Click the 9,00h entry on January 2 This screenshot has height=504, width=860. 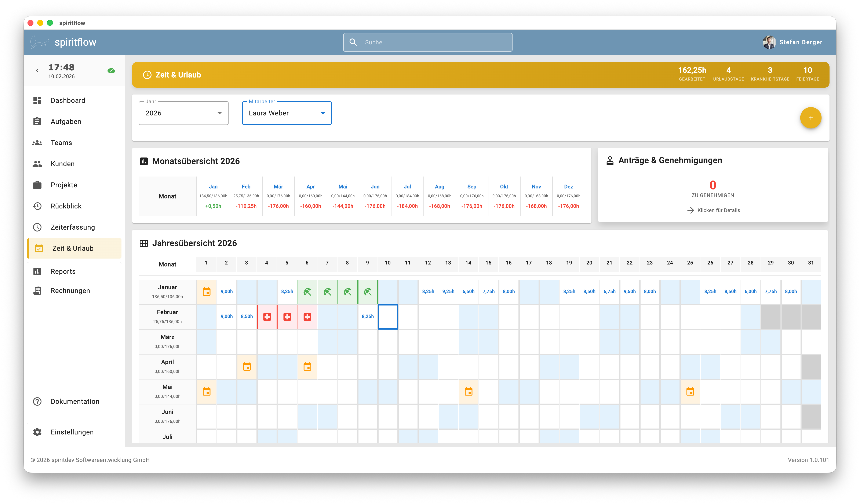click(x=227, y=292)
